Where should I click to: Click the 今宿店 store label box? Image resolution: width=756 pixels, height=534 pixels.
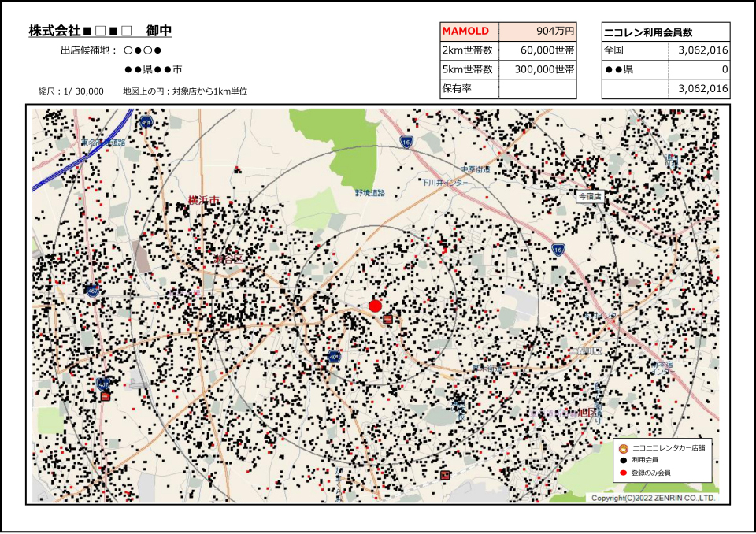coord(590,196)
